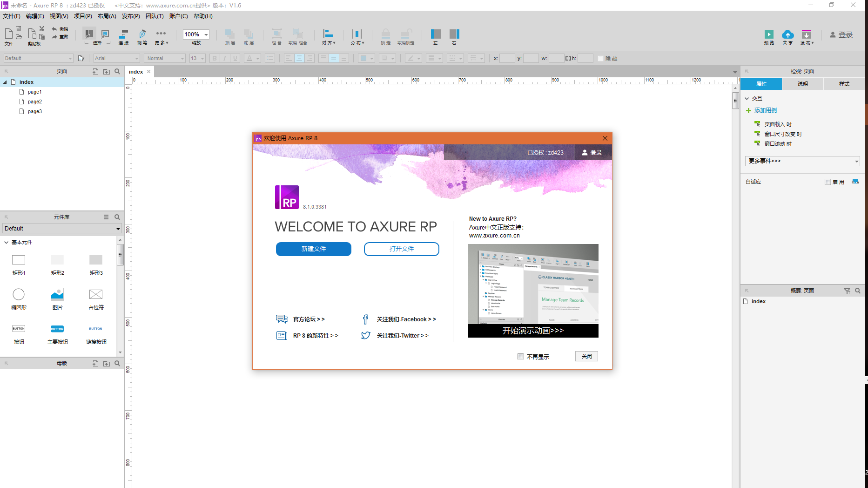The width and height of the screenshot is (868, 488).
Task: Open the Default library dropdown
Action: 62,229
